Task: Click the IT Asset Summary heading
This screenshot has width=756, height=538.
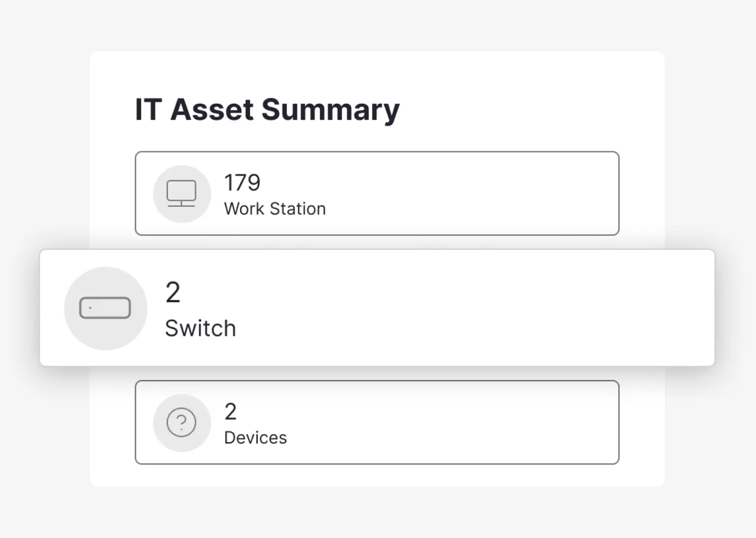Action: [x=267, y=109]
